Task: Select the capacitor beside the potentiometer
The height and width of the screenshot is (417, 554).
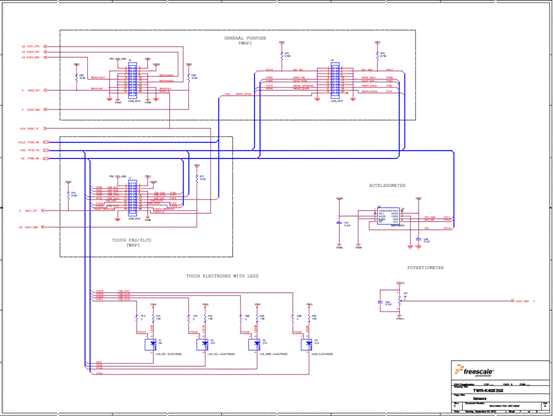Action: [380, 303]
